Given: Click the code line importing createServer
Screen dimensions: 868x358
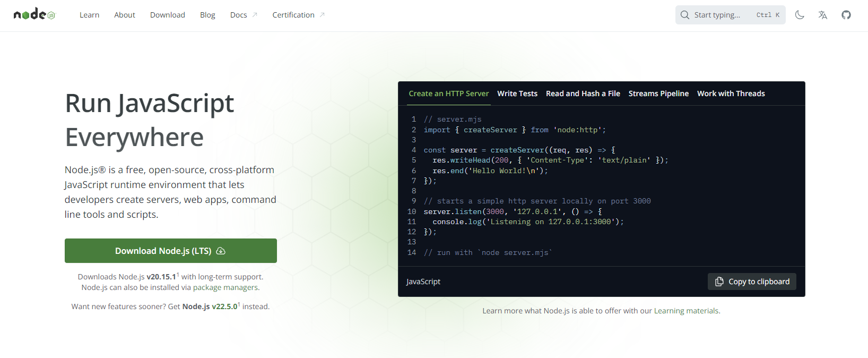Looking at the screenshot, I should tap(515, 130).
